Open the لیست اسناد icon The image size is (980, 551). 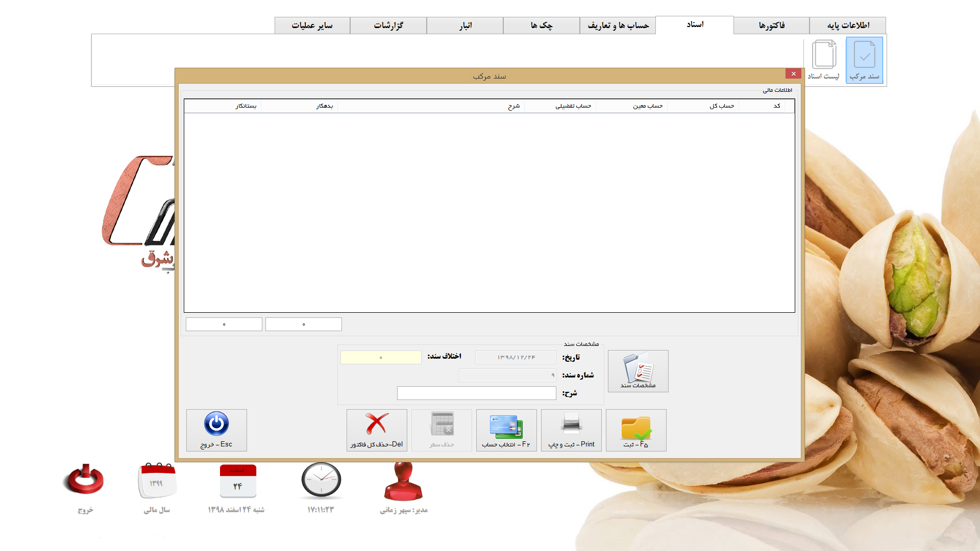click(x=823, y=60)
